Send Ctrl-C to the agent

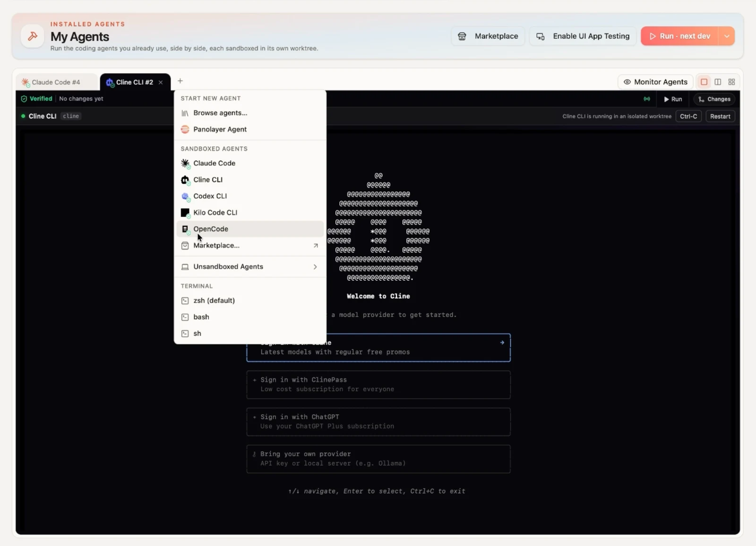(x=688, y=116)
